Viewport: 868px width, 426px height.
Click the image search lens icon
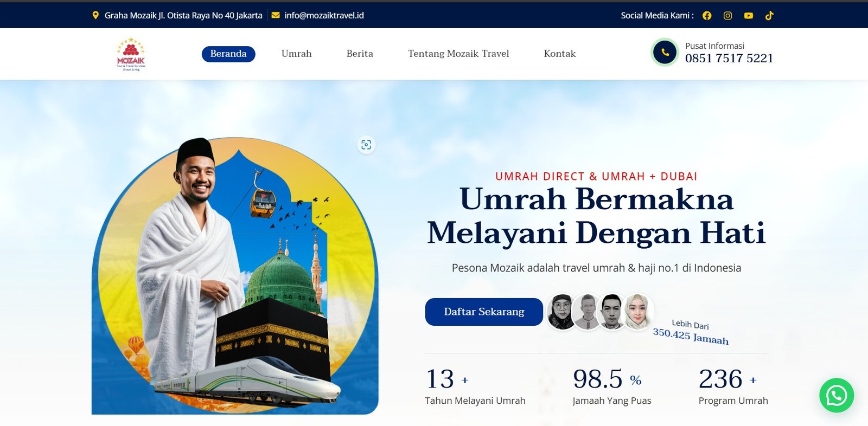pyautogui.click(x=366, y=145)
